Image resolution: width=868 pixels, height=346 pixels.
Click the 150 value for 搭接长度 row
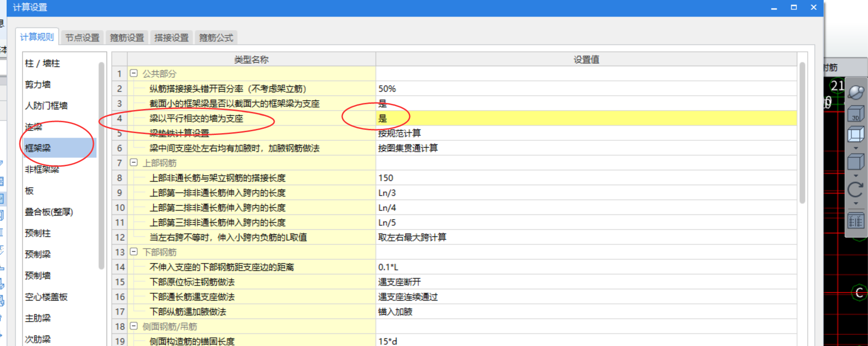386,178
